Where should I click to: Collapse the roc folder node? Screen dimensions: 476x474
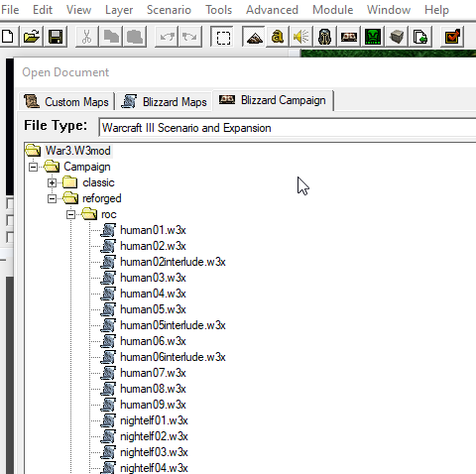tap(70, 214)
